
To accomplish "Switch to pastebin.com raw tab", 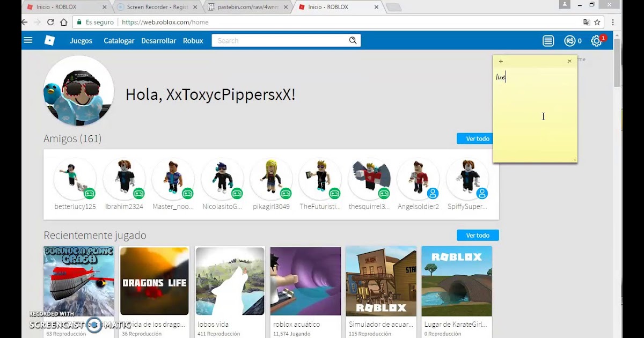I will 247,7.
